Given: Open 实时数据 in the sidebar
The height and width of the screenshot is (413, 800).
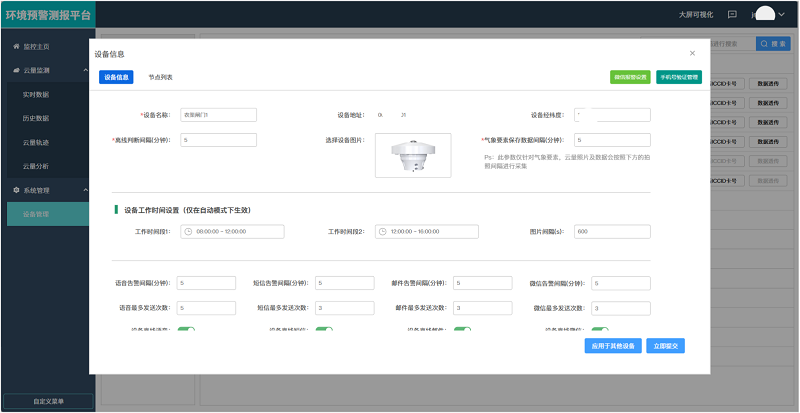Looking at the screenshot, I should point(36,95).
